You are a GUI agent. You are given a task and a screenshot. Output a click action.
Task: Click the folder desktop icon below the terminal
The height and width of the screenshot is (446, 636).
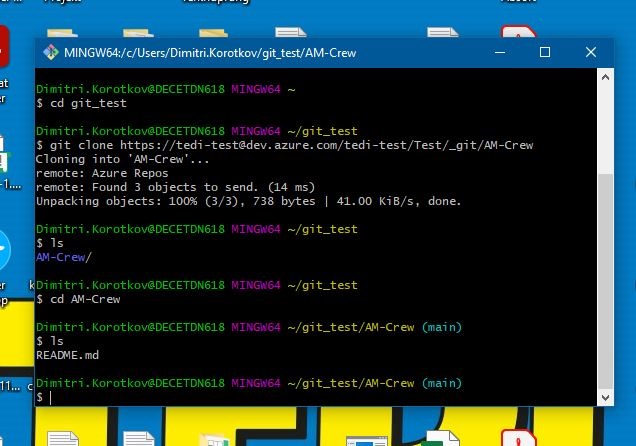(214, 440)
